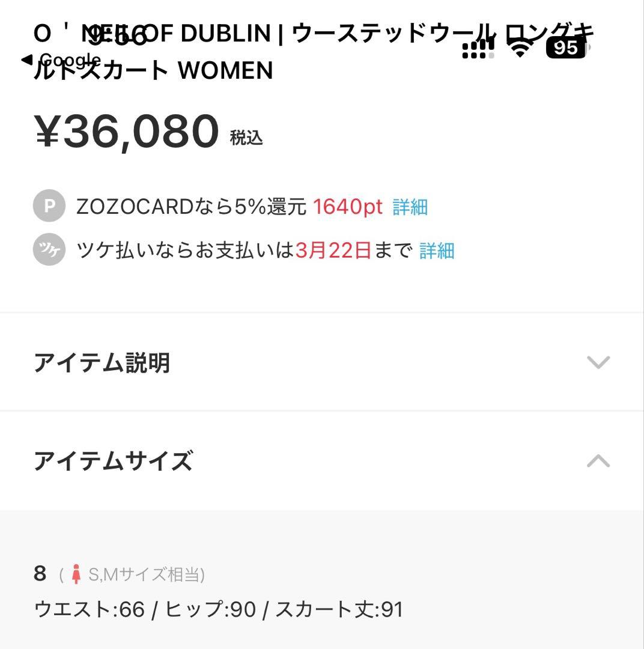The height and width of the screenshot is (649, 644).
Task: Tap the O'NEIL OF DUBLIN product title
Action: (x=312, y=52)
